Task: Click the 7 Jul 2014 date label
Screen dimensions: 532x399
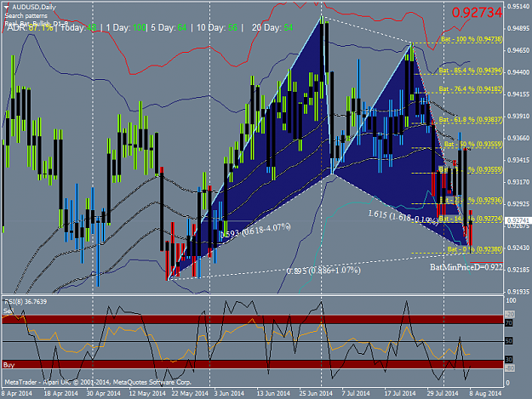Action: (x=356, y=394)
